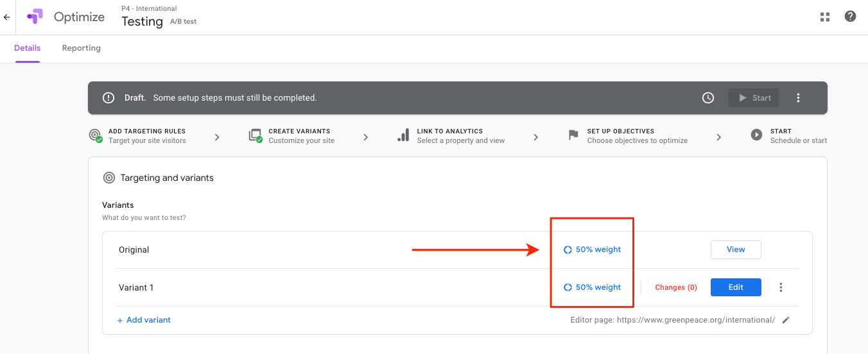Image resolution: width=868 pixels, height=354 pixels.
Task: Switch to the Reporting tab
Action: [x=82, y=48]
